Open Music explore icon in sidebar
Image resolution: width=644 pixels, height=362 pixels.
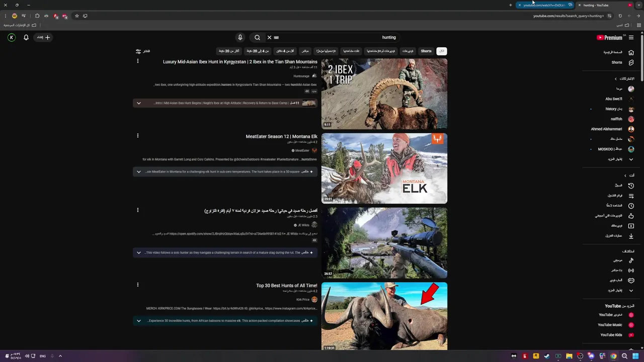631,260
